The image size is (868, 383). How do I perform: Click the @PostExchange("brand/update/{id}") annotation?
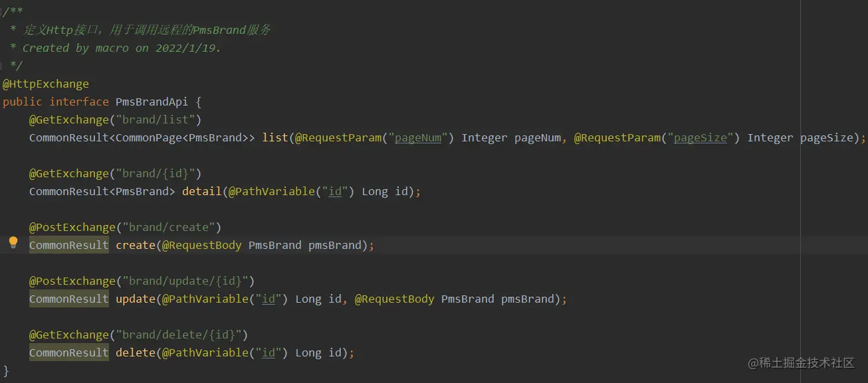142,280
